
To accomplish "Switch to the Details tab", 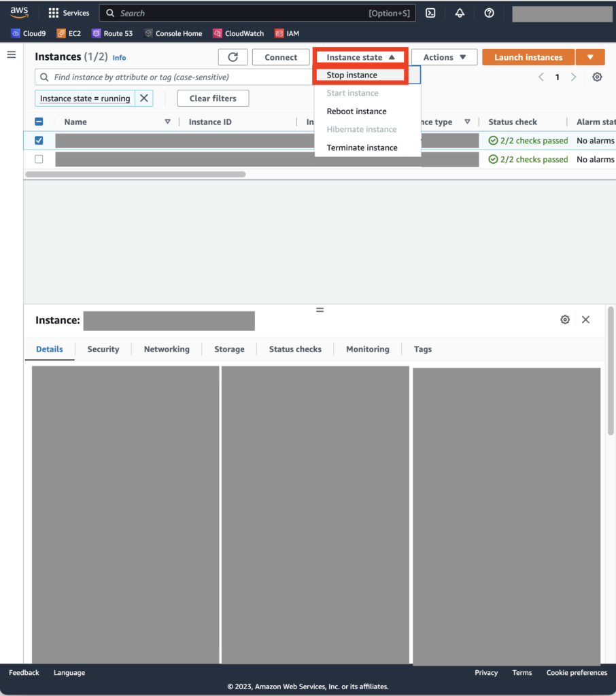I will 50,349.
